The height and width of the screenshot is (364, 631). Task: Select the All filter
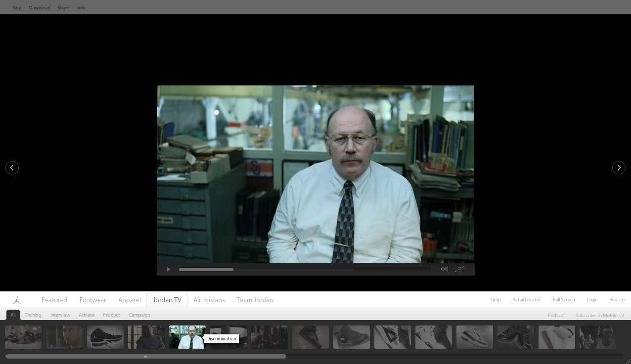click(13, 315)
